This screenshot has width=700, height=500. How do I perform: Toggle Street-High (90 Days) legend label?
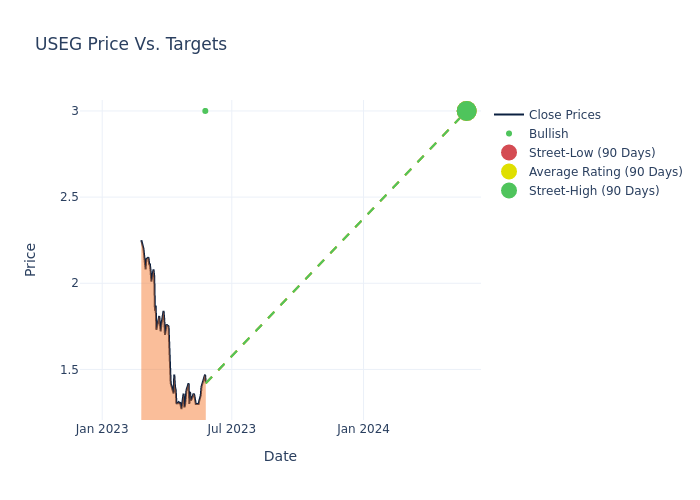(x=594, y=191)
